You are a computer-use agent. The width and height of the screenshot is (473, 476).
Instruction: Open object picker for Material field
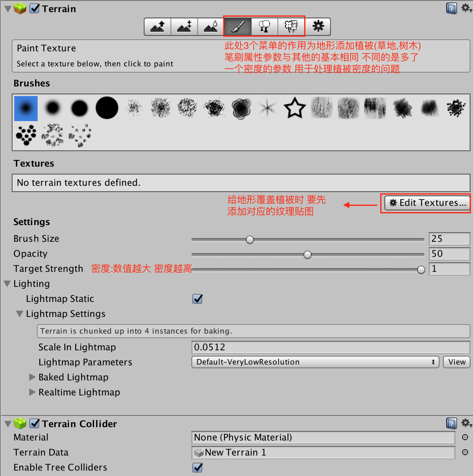click(x=465, y=437)
